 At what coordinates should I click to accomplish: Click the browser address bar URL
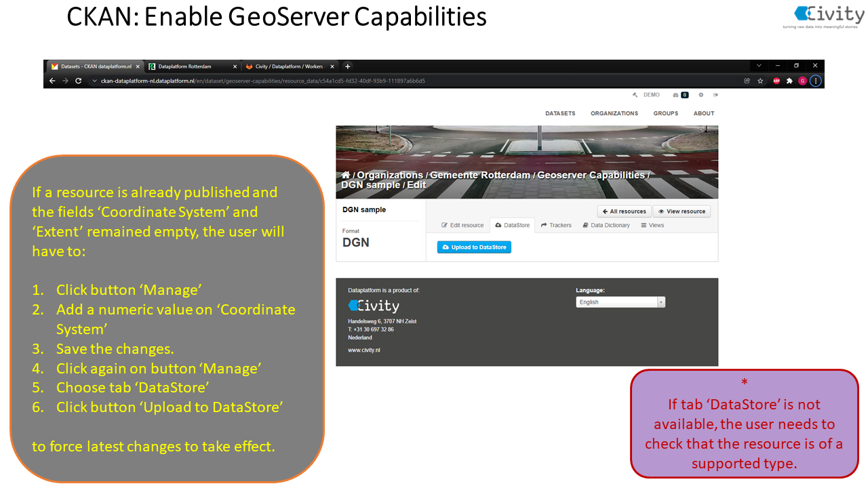click(263, 81)
